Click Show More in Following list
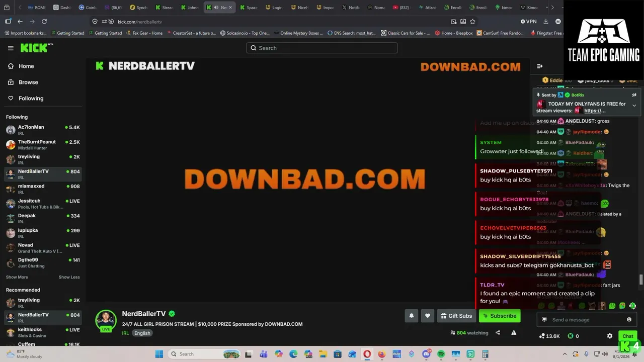Screen dimensions: 644x362 17,277
